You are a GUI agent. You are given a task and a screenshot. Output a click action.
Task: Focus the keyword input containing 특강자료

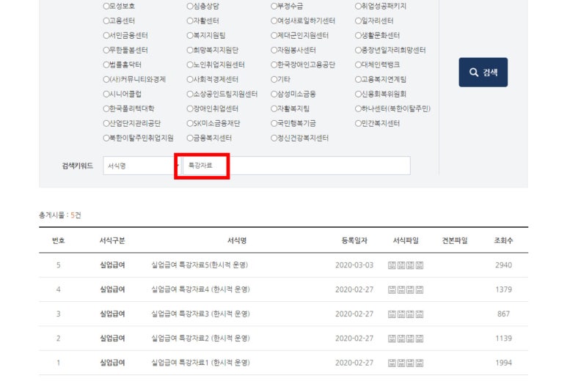pyautogui.click(x=296, y=166)
